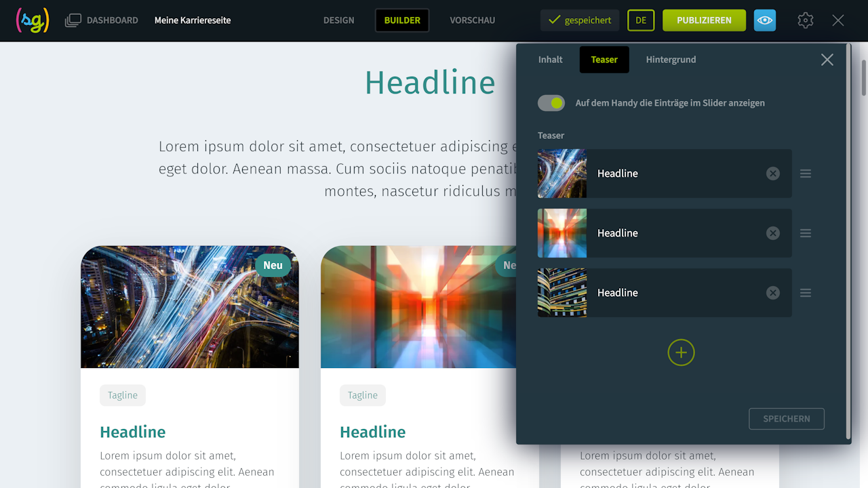Grab reorder handle of third teaser
This screenshot has height=488, width=868.
point(806,293)
